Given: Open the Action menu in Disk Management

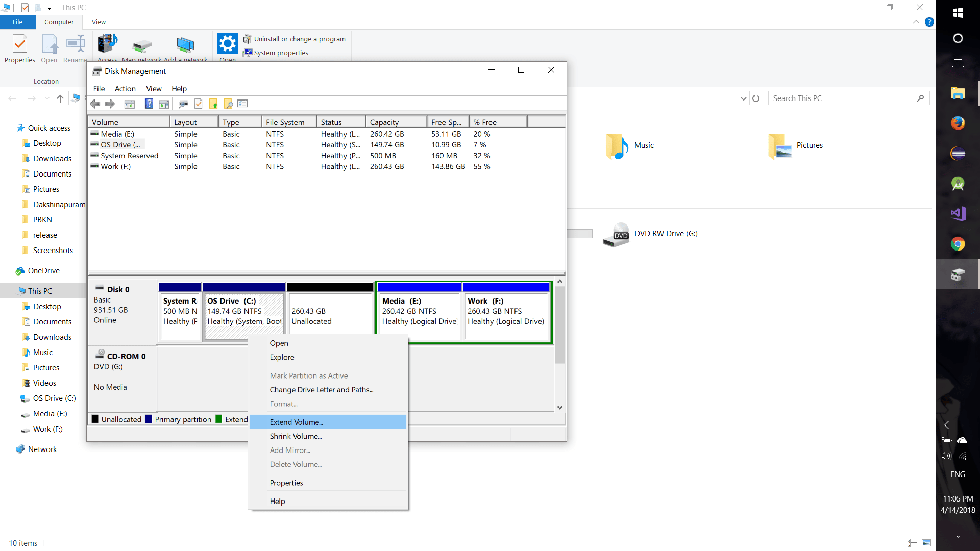Looking at the screenshot, I should 125,89.
